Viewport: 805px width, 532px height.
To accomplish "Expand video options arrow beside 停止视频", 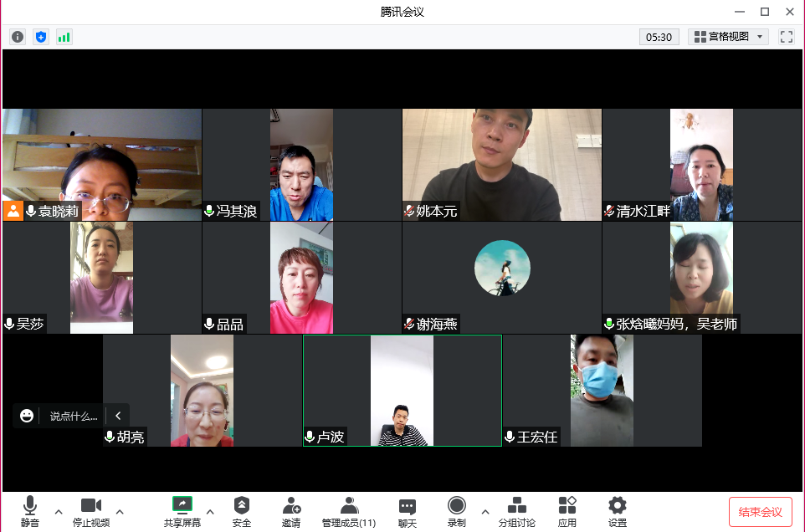I will 120,511.
